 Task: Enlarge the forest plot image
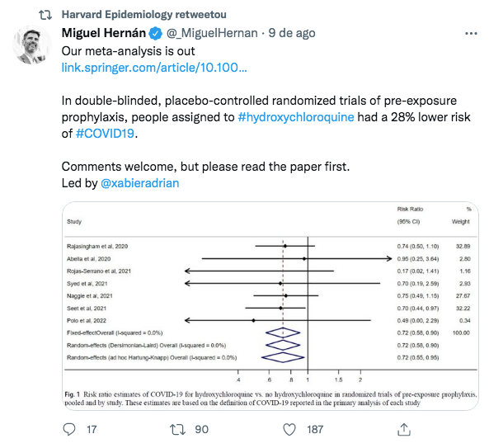click(270, 306)
